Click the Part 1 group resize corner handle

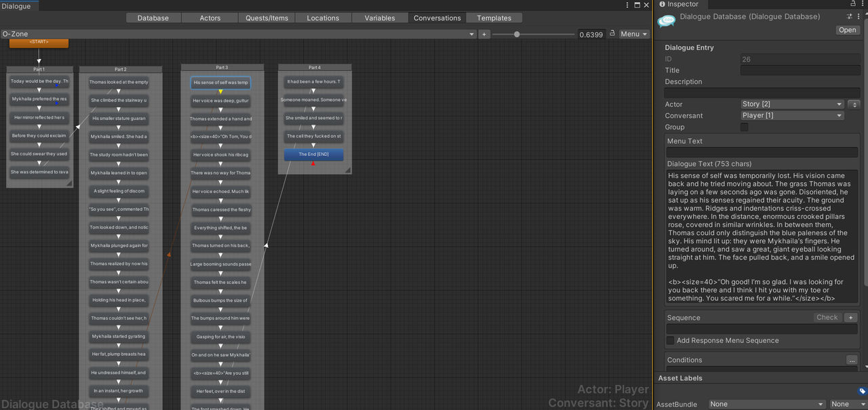point(69,184)
